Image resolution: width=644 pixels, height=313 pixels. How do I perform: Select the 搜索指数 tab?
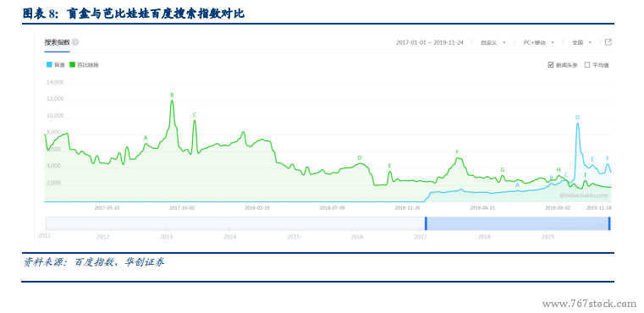(57, 42)
